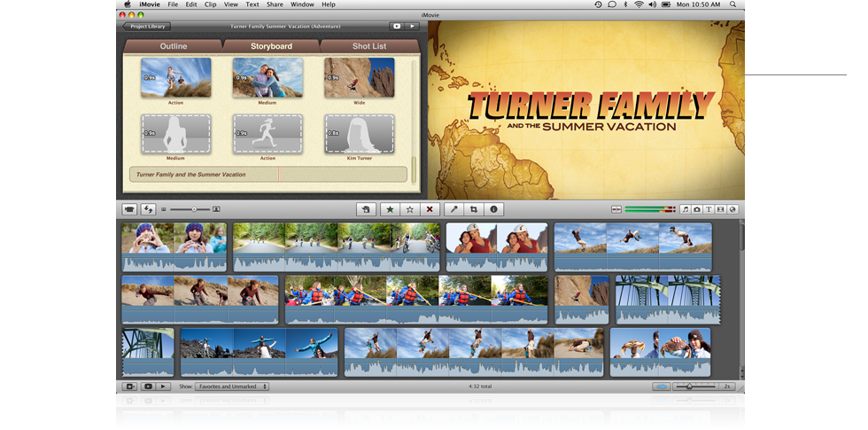Select the Kim Turner storyboard placeholder
Image resolution: width=868 pixels, height=430 pixels.
tap(359, 135)
